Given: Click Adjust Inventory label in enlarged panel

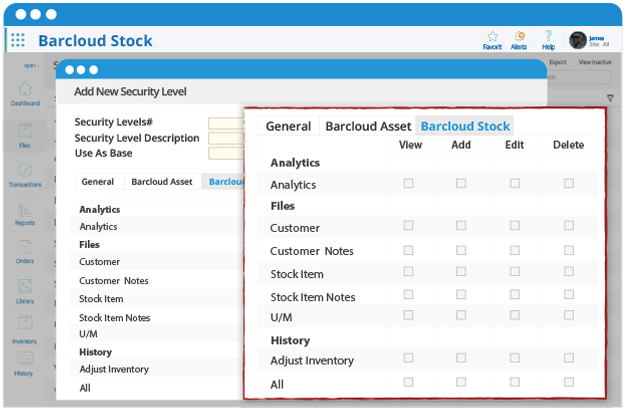Looking at the screenshot, I should point(312,361).
